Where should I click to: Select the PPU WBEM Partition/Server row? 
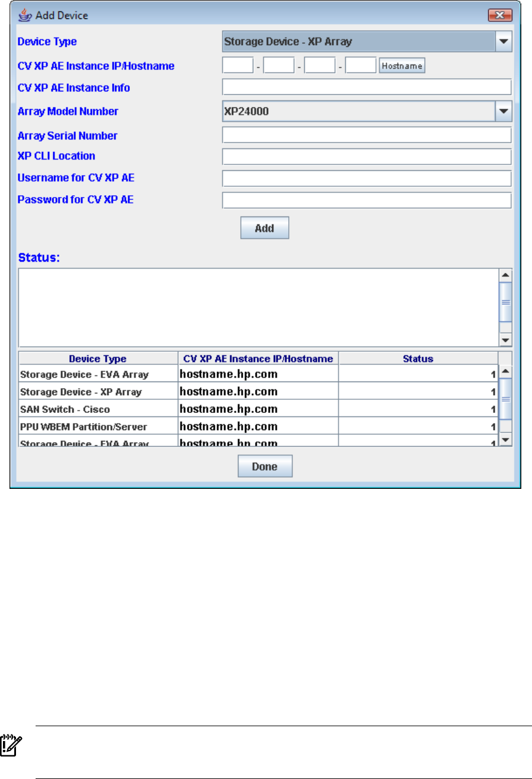tap(259, 426)
